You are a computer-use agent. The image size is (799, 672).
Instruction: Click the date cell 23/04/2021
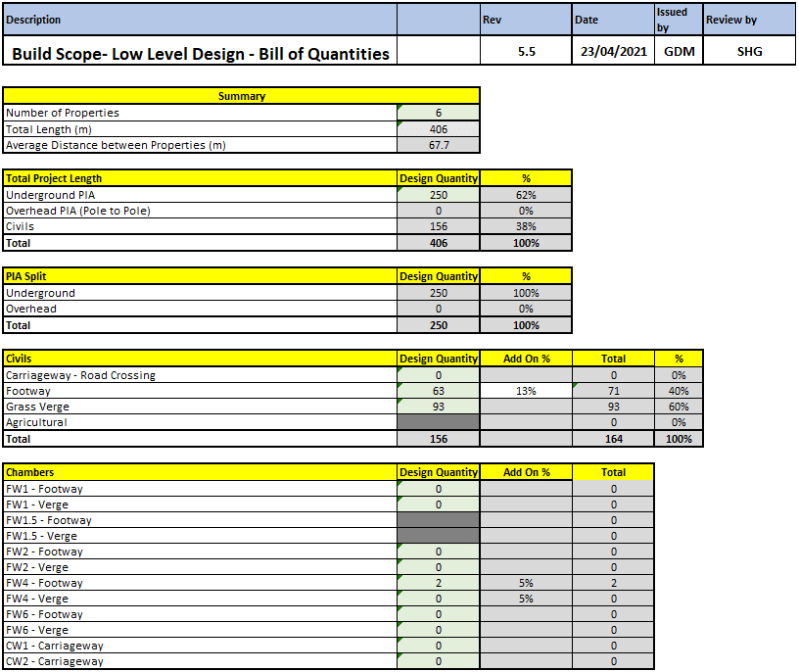(613, 51)
